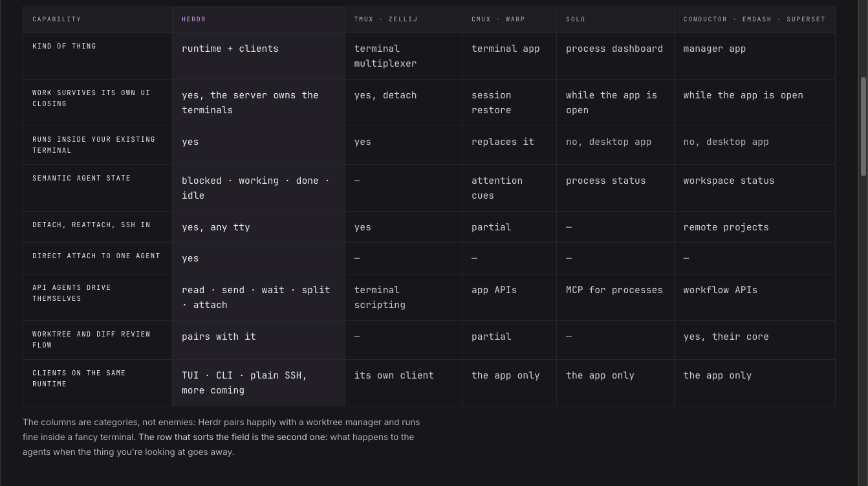868x486 pixels.
Task: Click the page's vertical scrollbar thumb
Action: [x=863, y=126]
